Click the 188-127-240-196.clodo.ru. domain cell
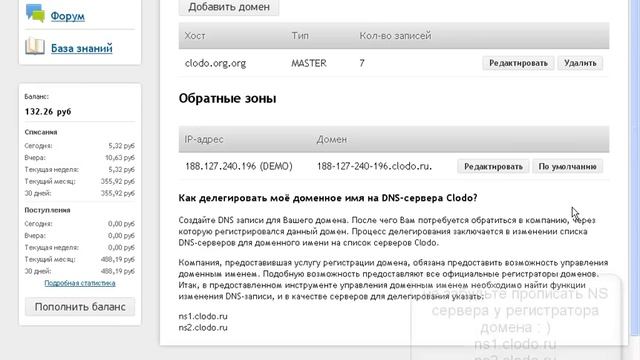 click(x=374, y=167)
